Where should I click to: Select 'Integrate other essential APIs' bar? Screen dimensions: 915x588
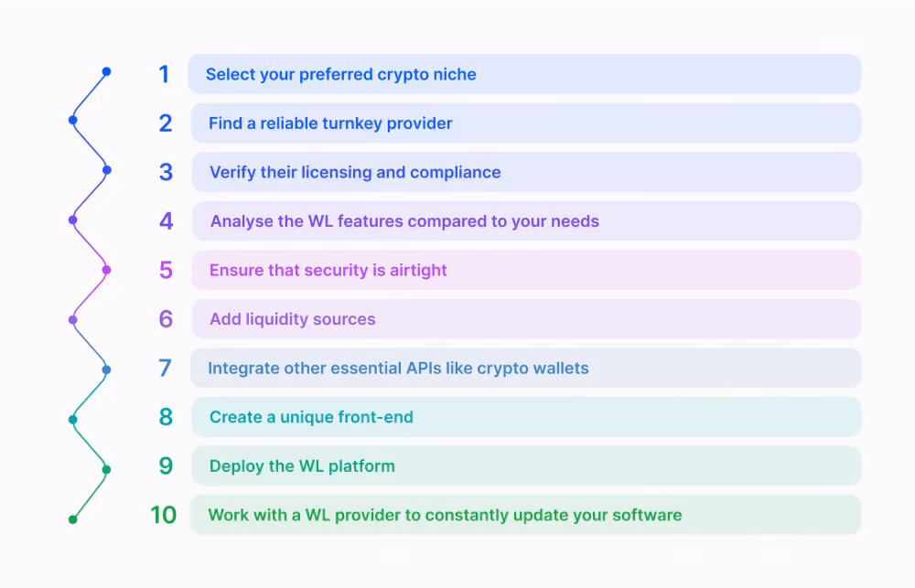pyautogui.click(x=526, y=369)
